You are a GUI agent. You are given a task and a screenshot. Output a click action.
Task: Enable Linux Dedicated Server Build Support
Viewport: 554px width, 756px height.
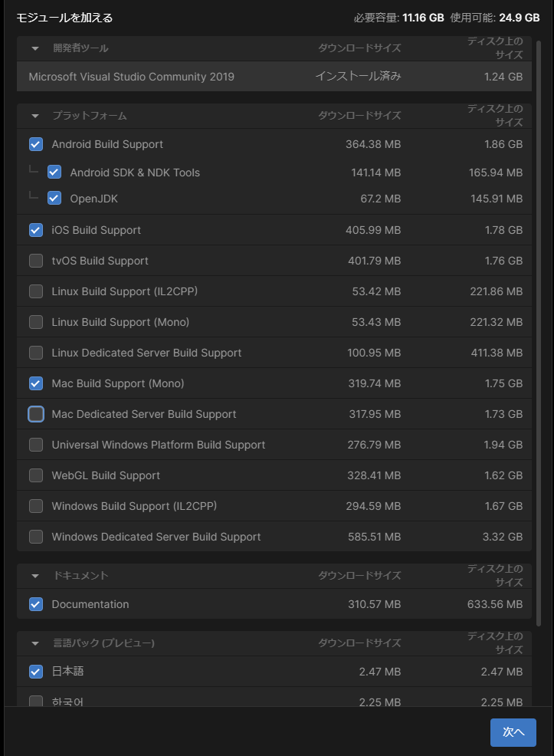pos(36,353)
